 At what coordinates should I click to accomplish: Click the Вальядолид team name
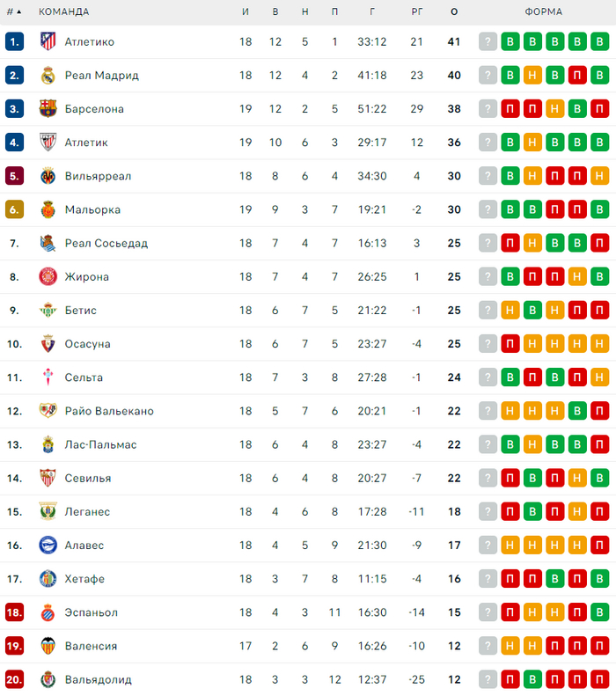click(x=98, y=679)
